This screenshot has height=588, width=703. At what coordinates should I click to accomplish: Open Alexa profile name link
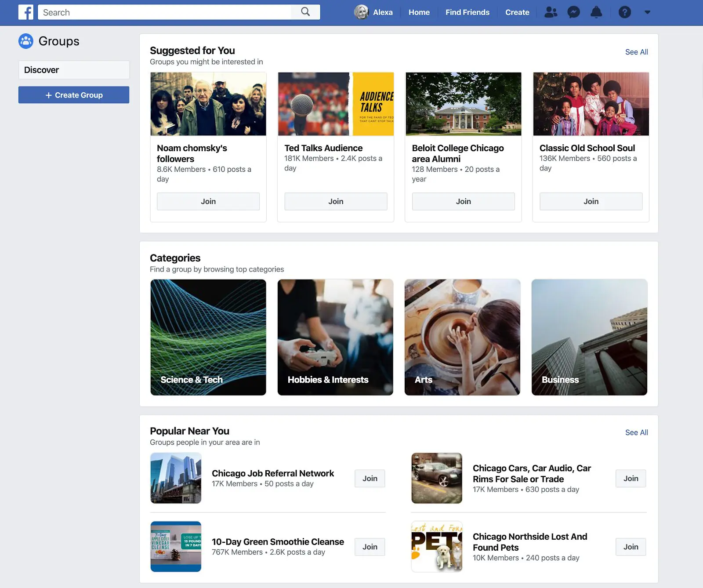(x=383, y=12)
